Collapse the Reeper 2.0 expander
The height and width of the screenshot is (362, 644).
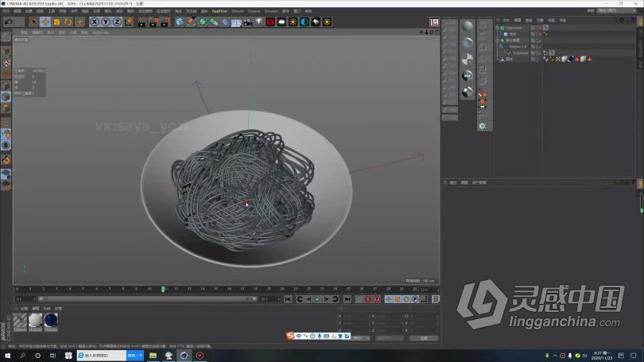pos(501,47)
